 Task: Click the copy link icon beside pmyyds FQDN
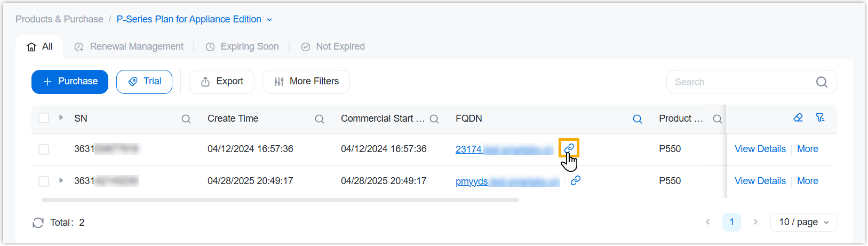point(576,180)
